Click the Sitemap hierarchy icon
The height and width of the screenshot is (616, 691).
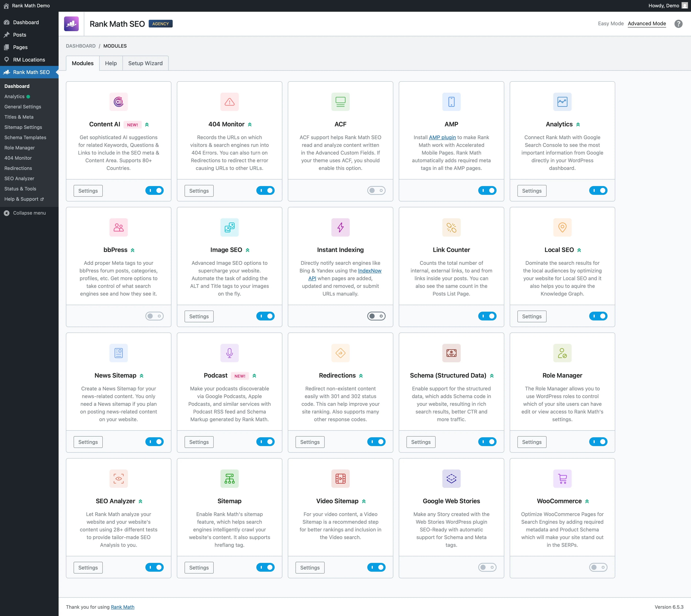(x=229, y=478)
